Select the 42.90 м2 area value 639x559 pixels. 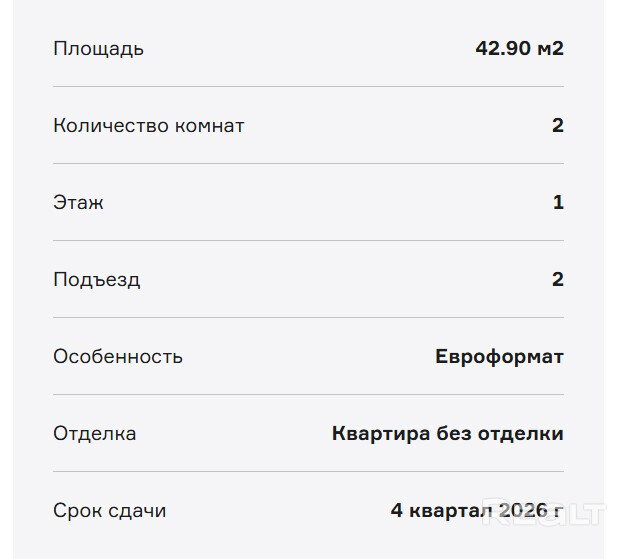(519, 49)
